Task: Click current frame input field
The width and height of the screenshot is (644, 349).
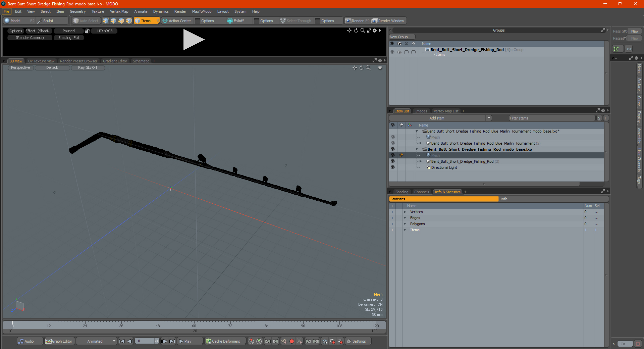Action: click(144, 341)
